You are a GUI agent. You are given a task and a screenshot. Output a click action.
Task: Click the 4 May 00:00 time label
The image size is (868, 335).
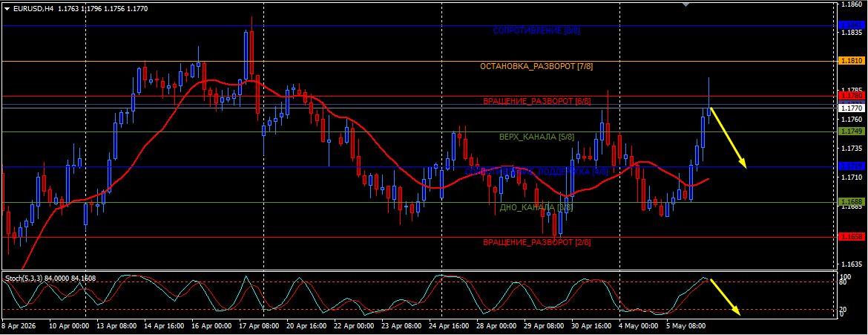[640, 327]
